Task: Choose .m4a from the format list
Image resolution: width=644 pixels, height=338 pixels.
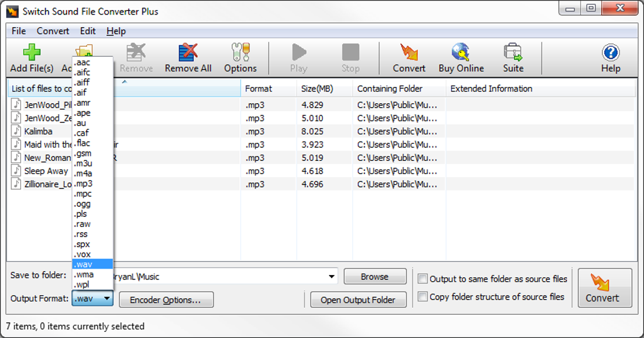Action: (92, 173)
